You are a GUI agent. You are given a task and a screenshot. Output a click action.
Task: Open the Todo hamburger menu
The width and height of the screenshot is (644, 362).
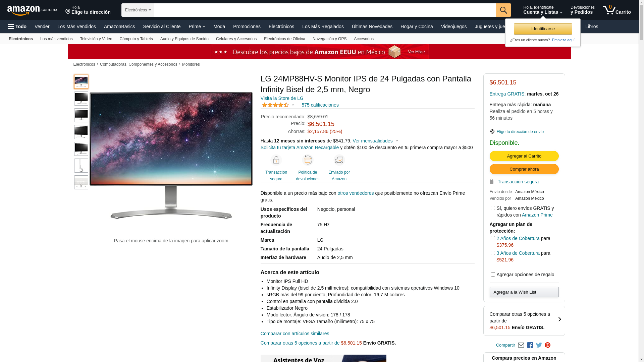[x=17, y=26]
